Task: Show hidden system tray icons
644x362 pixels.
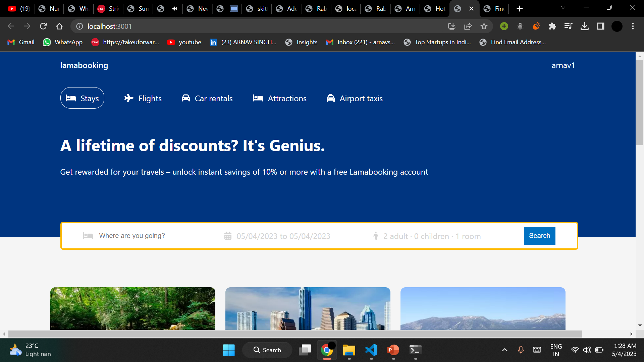Action: 504,350
